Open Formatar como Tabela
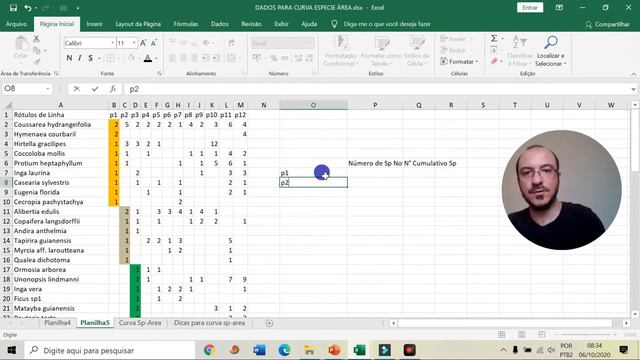Image resolution: width=640 pixels, height=360 pixels. pyautogui.click(x=381, y=51)
